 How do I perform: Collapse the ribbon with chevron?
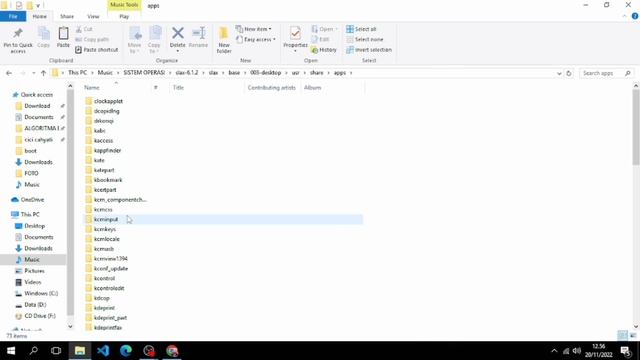pos(624,16)
